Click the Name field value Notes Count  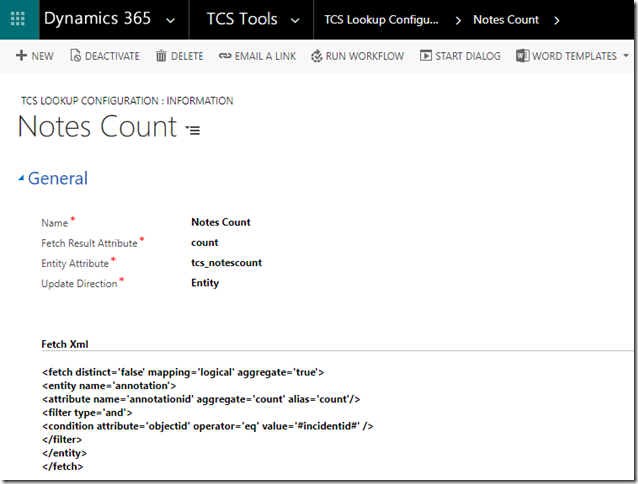tap(221, 222)
